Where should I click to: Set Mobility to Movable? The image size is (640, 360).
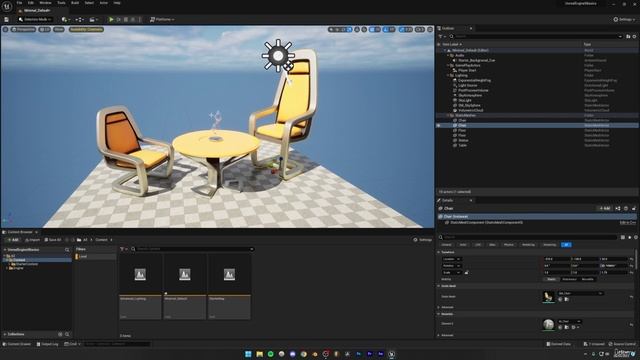click(x=587, y=279)
